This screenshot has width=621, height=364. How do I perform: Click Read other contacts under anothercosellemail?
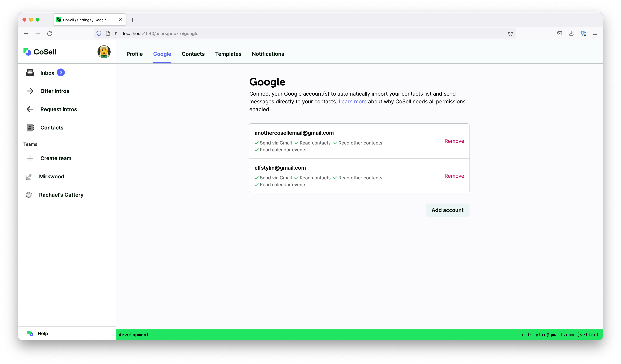(358, 143)
